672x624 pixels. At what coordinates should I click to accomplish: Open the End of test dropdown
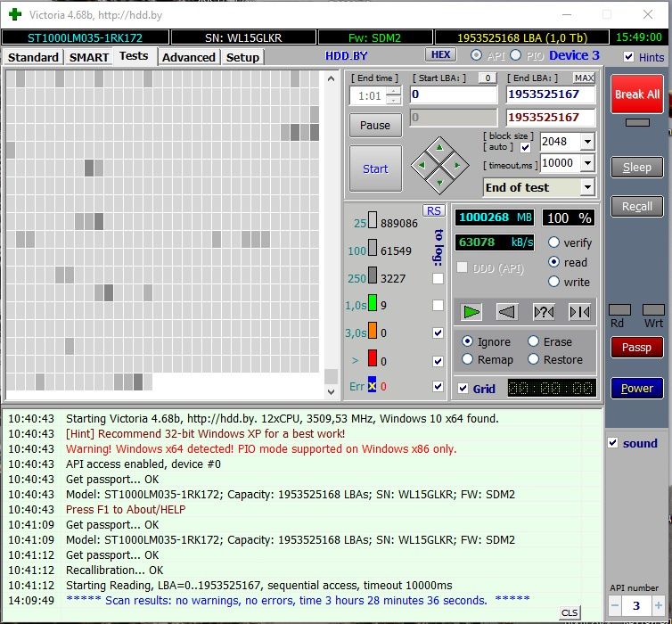pos(587,187)
